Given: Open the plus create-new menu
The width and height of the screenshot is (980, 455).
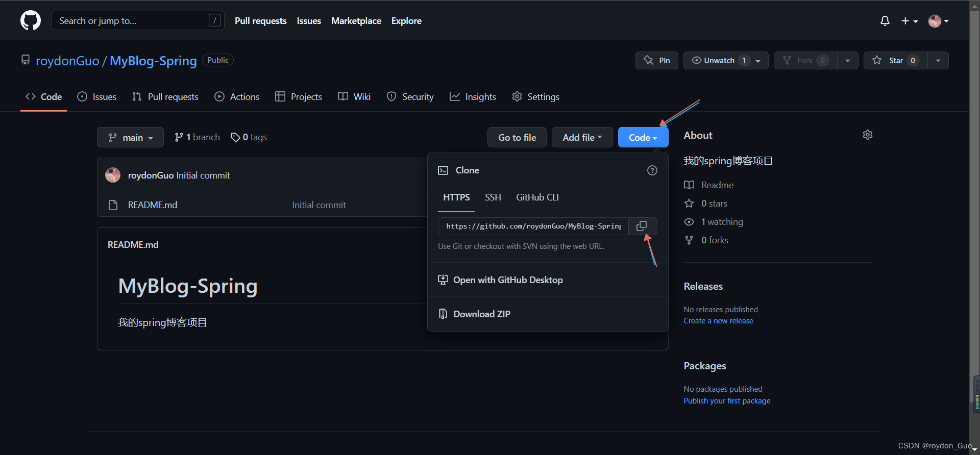Looking at the screenshot, I should coord(910,21).
